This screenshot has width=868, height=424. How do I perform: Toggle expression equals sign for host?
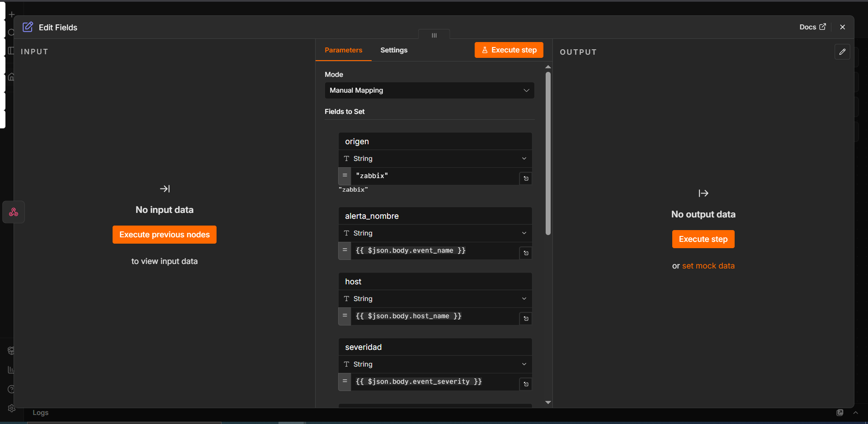pos(345,316)
